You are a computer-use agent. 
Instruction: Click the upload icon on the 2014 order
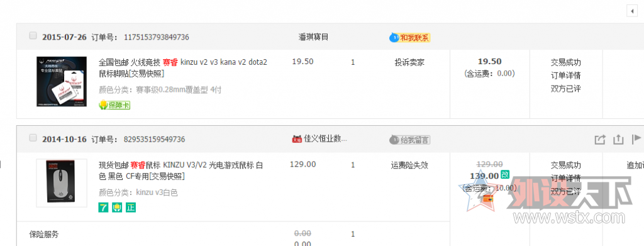point(619,140)
